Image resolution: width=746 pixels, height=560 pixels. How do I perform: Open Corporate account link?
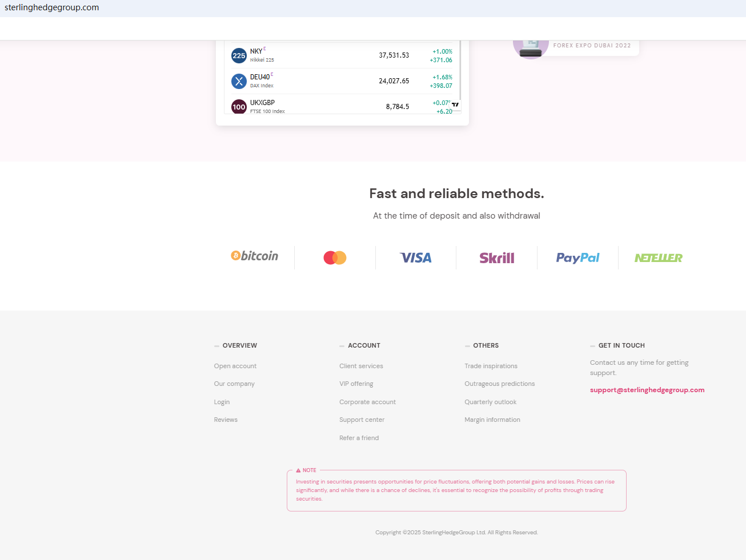point(367,402)
